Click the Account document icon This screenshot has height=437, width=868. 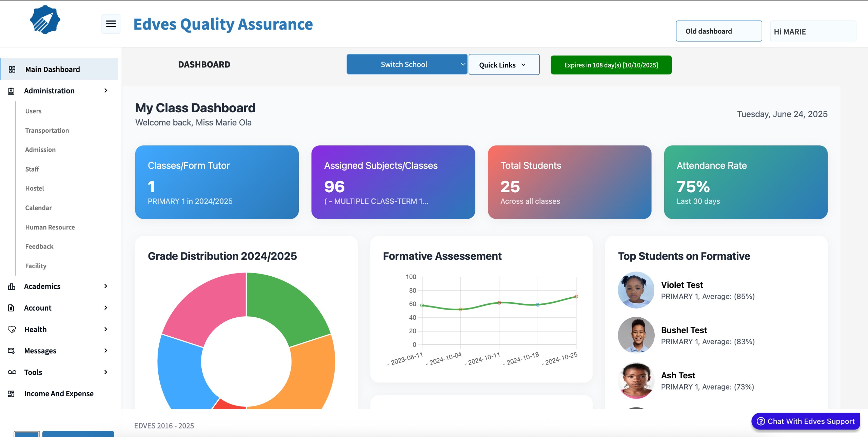click(11, 308)
